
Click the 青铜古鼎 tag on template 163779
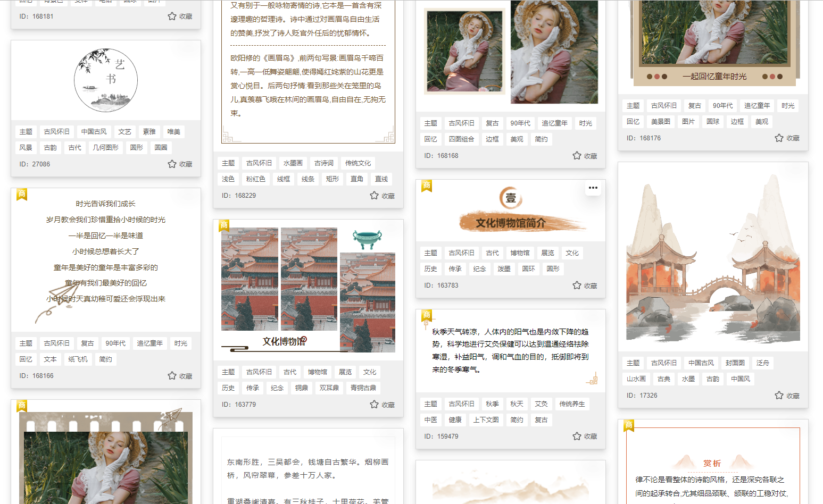point(363,388)
